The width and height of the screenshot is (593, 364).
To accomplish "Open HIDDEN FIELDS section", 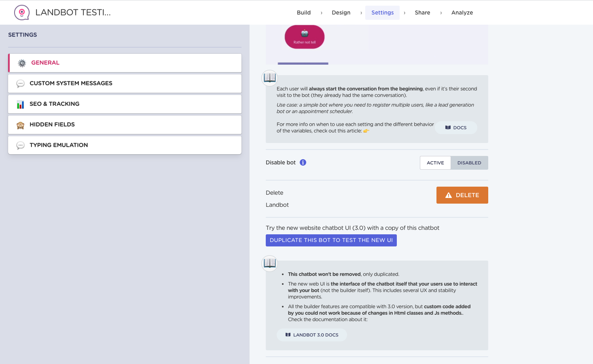I will 125,125.
